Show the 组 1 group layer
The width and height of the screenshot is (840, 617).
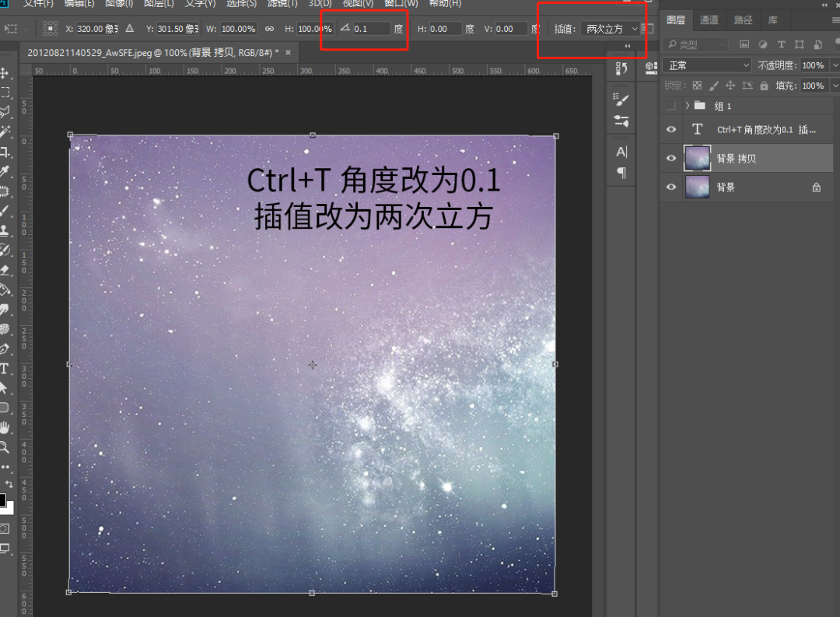pyautogui.click(x=671, y=106)
